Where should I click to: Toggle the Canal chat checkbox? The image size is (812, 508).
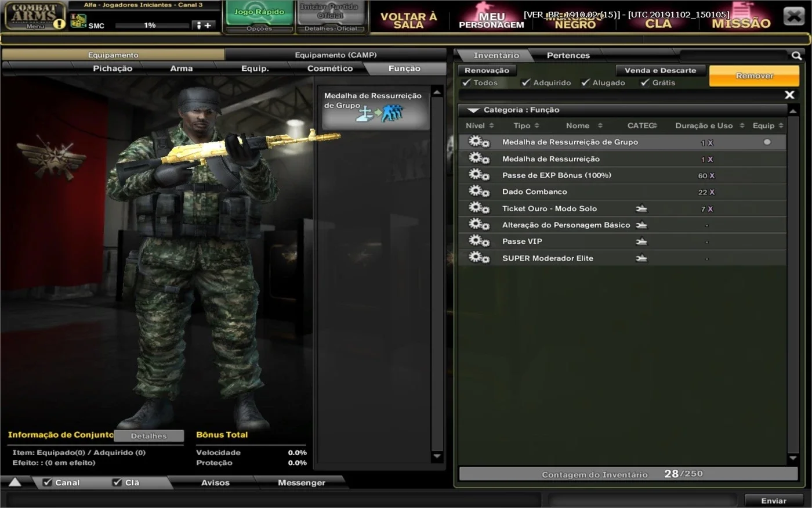coord(48,482)
